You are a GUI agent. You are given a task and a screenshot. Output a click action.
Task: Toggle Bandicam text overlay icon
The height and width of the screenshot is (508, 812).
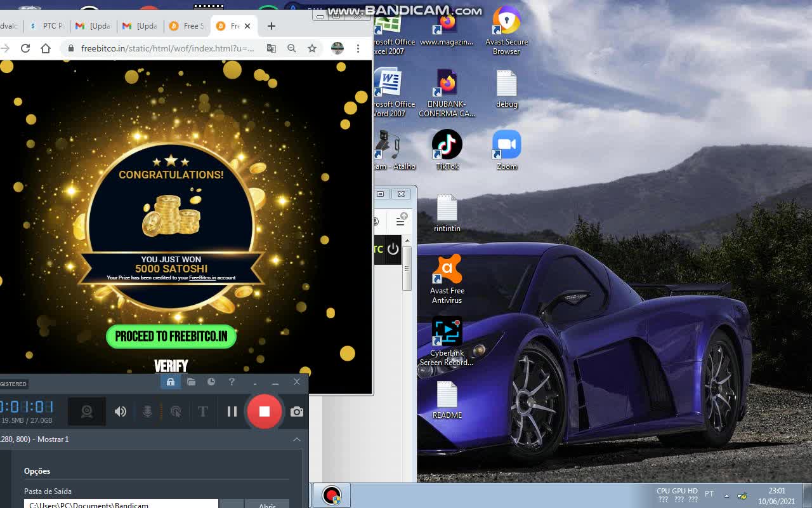pyautogui.click(x=203, y=411)
